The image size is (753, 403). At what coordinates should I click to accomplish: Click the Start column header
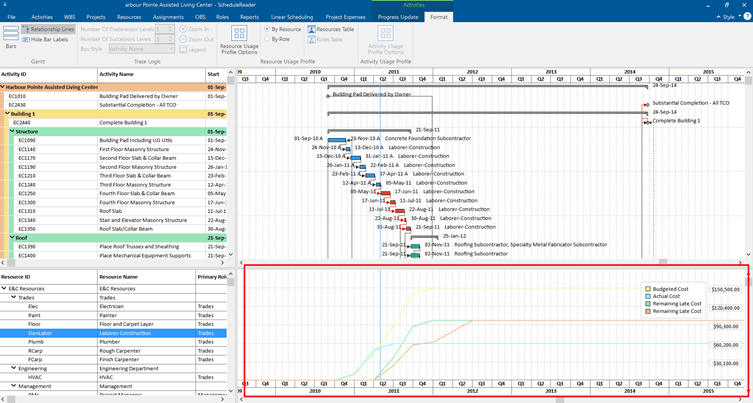(x=216, y=74)
